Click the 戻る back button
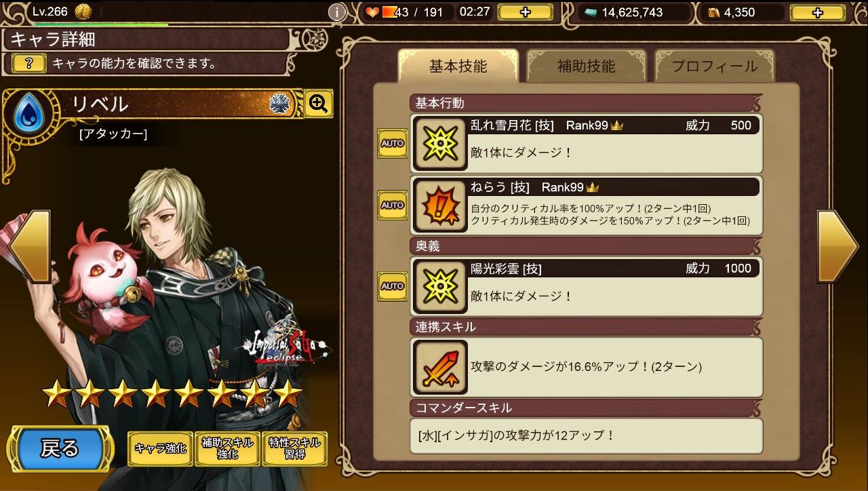 pyautogui.click(x=60, y=448)
